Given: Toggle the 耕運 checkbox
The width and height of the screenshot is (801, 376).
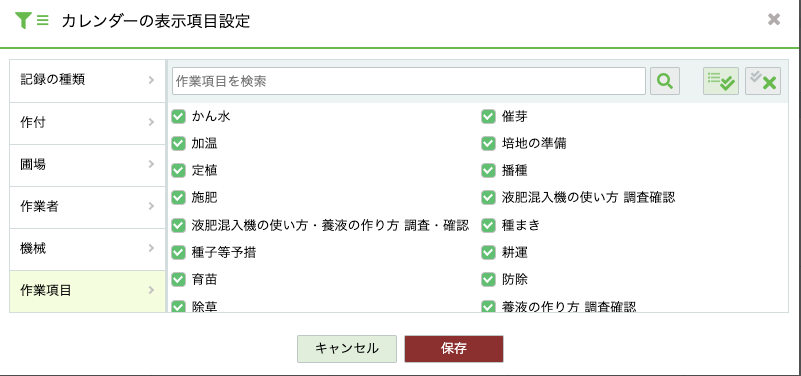Looking at the screenshot, I should click(488, 252).
